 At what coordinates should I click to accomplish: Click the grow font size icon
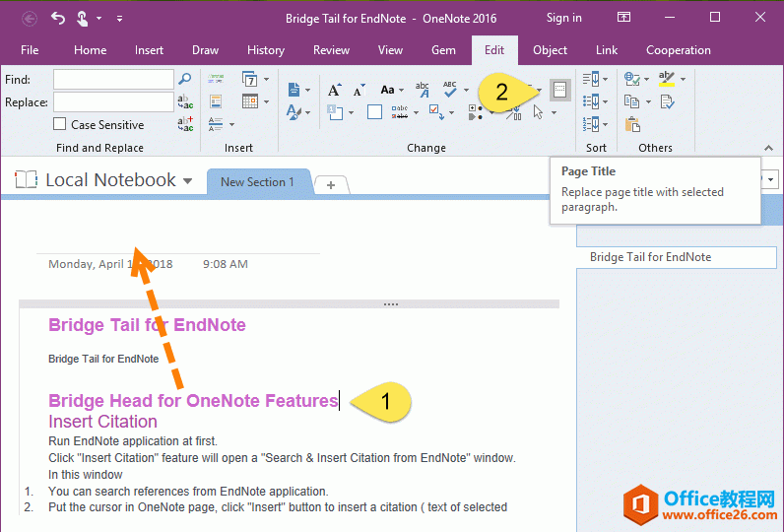(335, 90)
